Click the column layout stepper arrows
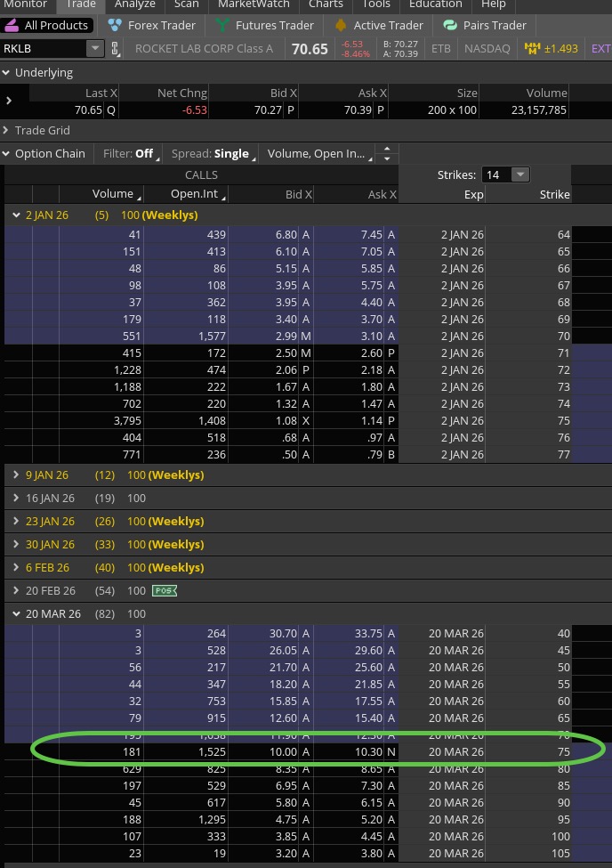Viewport: 612px width, 868px height. (x=386, y=154)
